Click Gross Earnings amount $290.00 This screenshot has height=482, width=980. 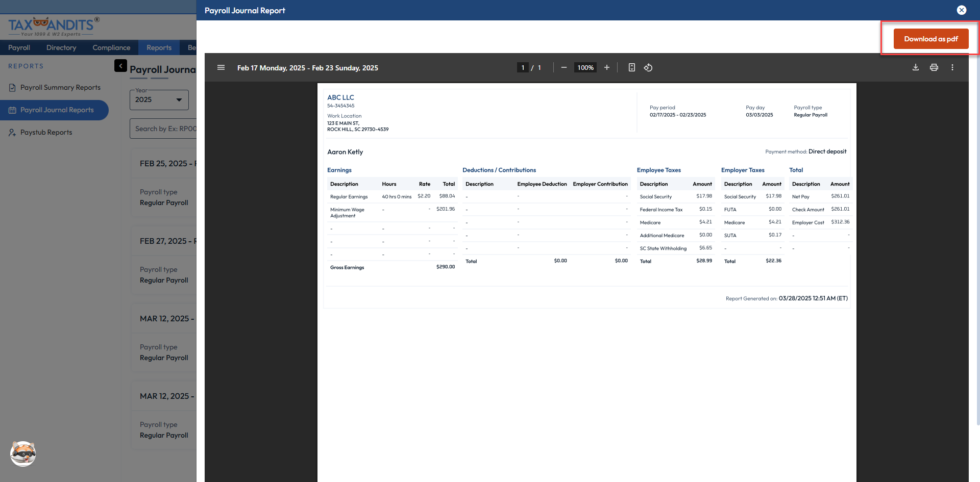[446, 267]
